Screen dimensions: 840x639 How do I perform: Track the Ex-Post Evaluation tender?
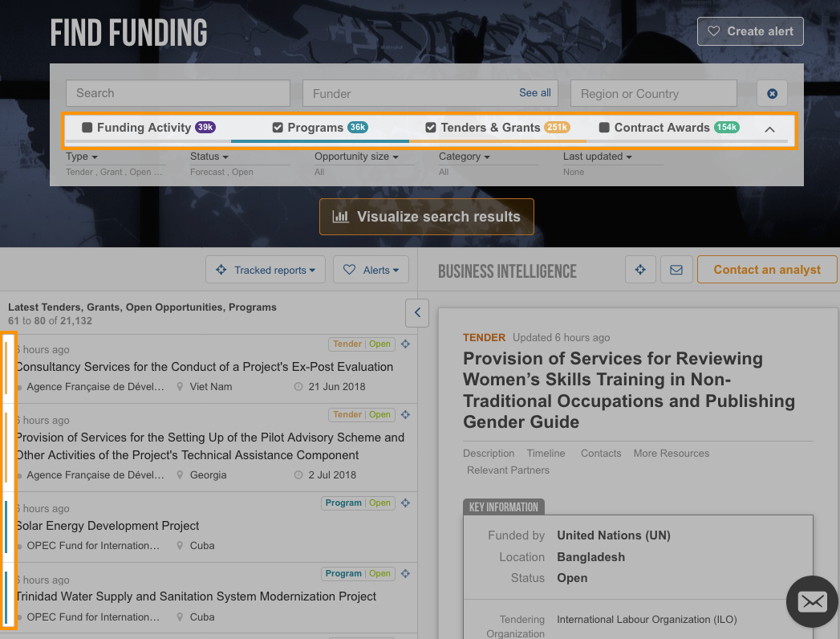[x=405, y=344]
